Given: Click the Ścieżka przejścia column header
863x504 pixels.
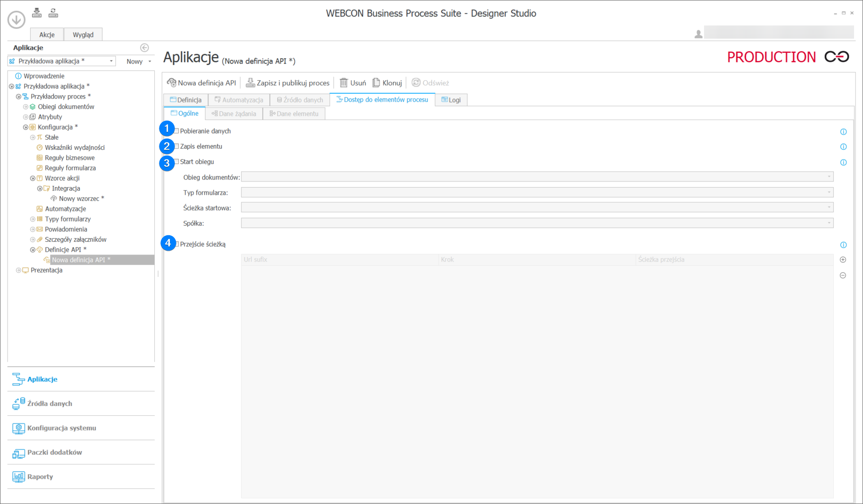Looking at the screenshot, I should [x=735, y=260].
